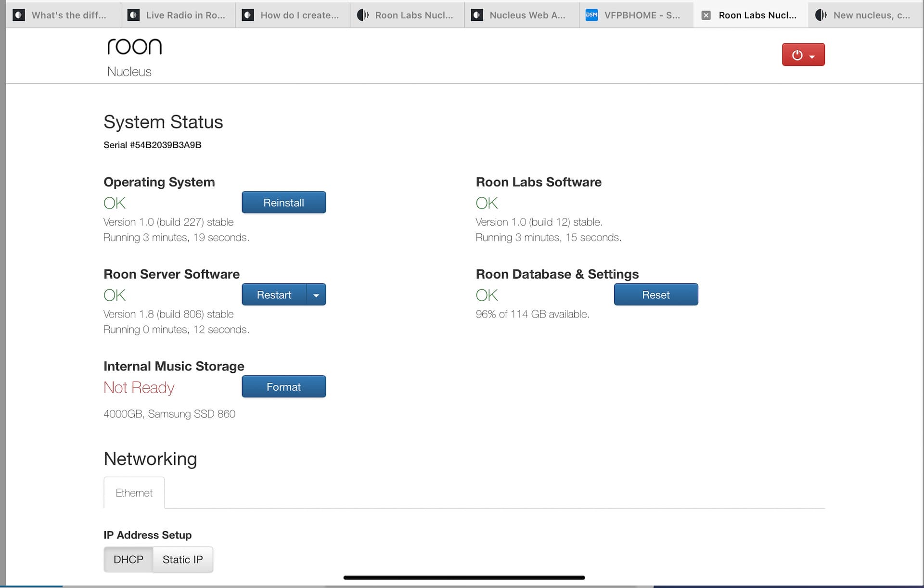Select Static IP for address setup
Screen dimensions: 924x588
(182, 560)
